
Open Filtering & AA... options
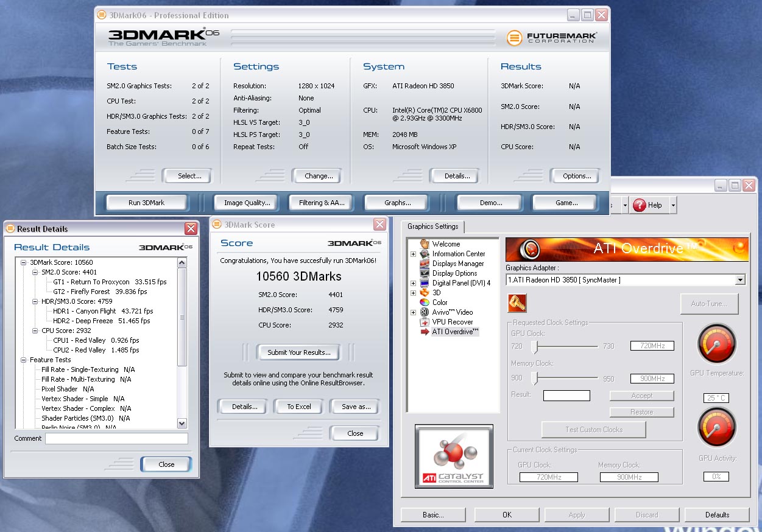click(322, 203)
